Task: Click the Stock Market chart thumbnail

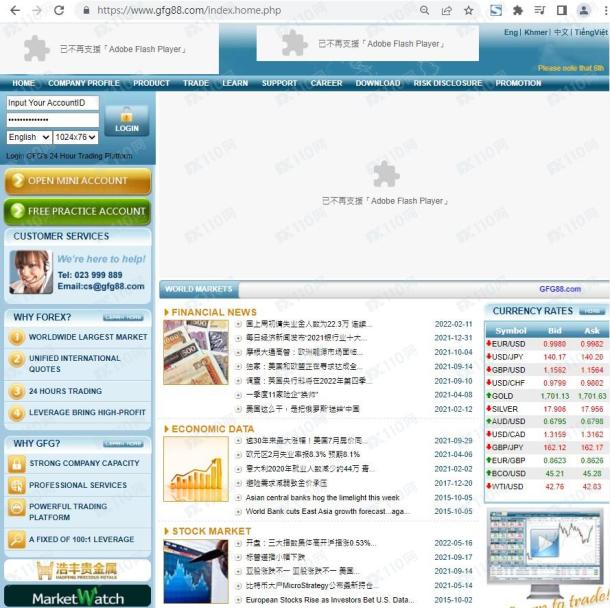Action: (x=196, y=571)
